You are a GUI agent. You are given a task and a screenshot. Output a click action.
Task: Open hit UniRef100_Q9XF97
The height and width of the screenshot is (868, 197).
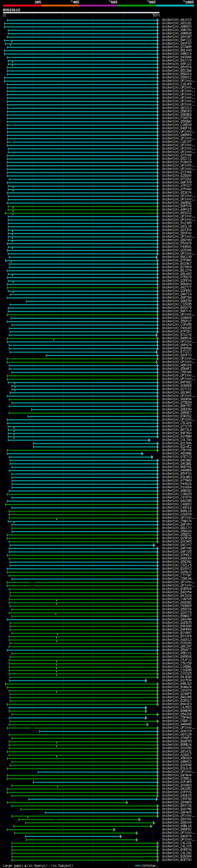(177, 43)
